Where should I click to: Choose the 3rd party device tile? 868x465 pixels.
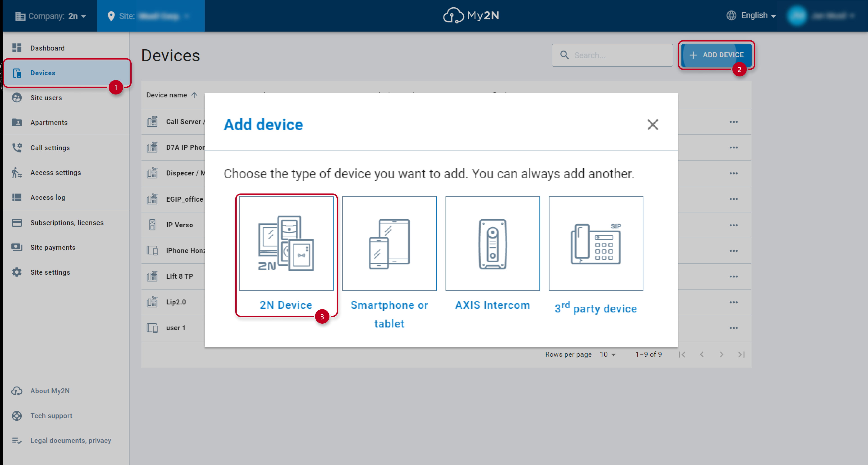(x=596, y=244)
